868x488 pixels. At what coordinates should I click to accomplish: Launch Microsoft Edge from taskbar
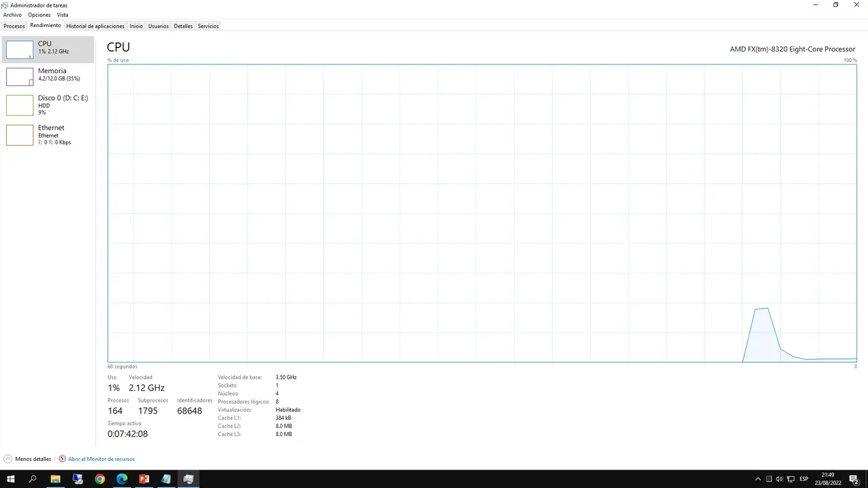tap(122, 479)
